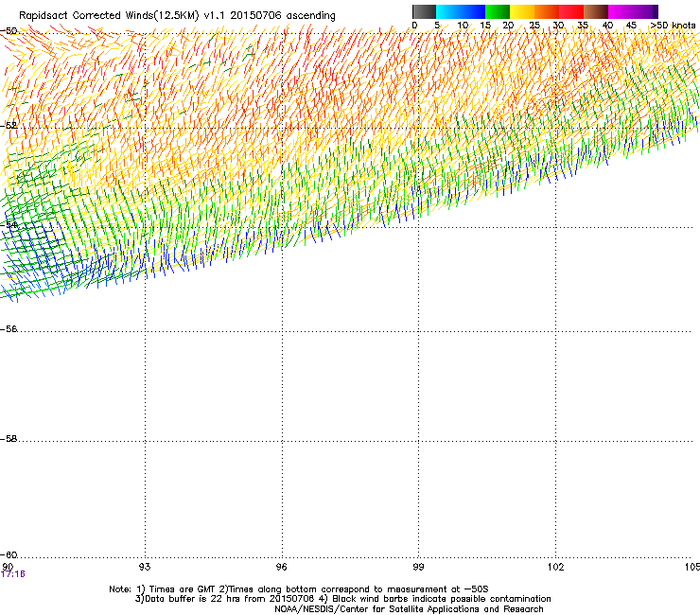This screenshot has height=615, width=700.
Task: Click the '>50 knots' legend label
Action: (x=673, y=25)
